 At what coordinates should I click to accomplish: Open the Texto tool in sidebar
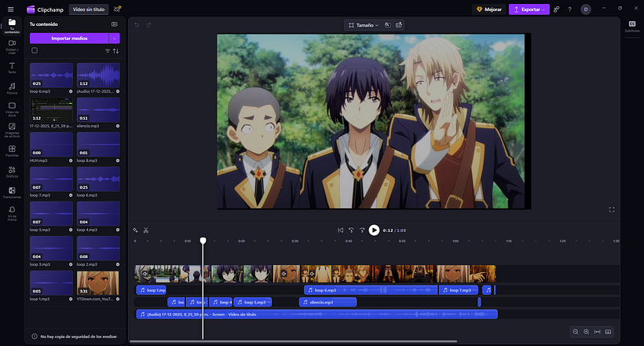12,66
